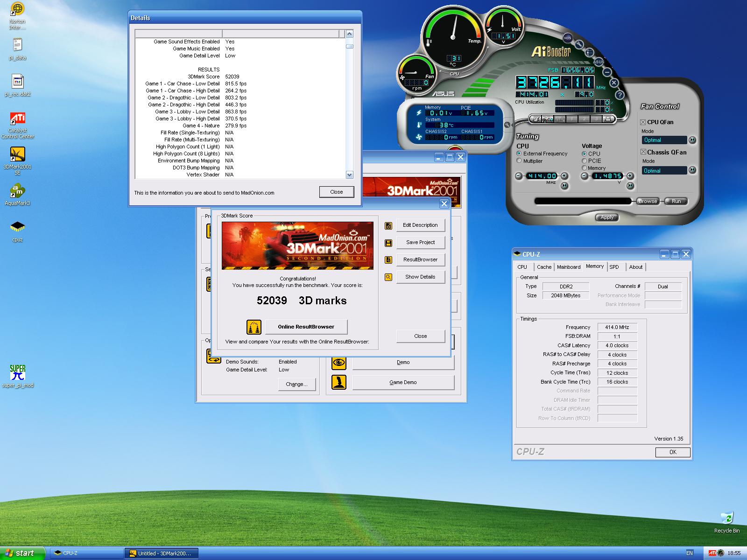Image resolution: width=747 pixels, height=560 pixels.
Task: Increase CPU frequency with plus button
Action: (x=564, y=176)
